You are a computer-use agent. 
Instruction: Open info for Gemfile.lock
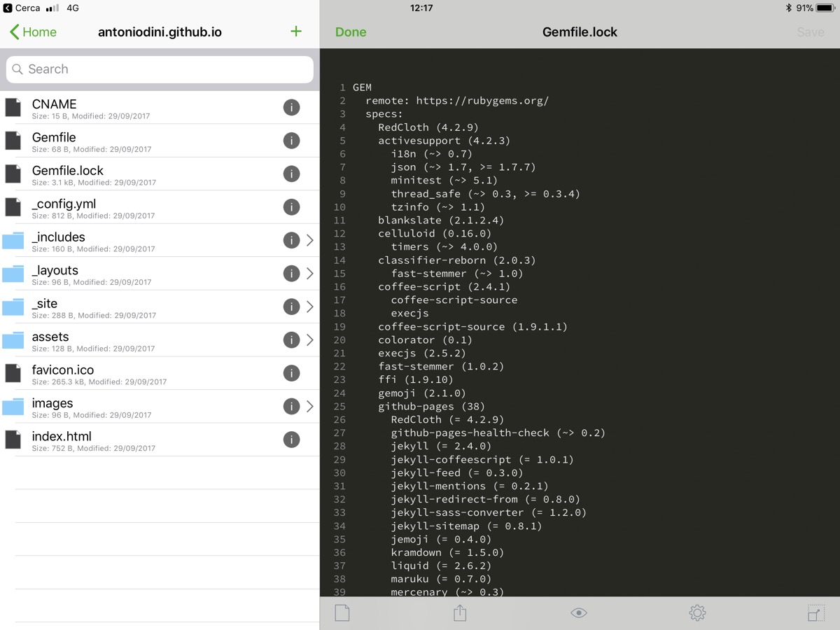(291, 174)
